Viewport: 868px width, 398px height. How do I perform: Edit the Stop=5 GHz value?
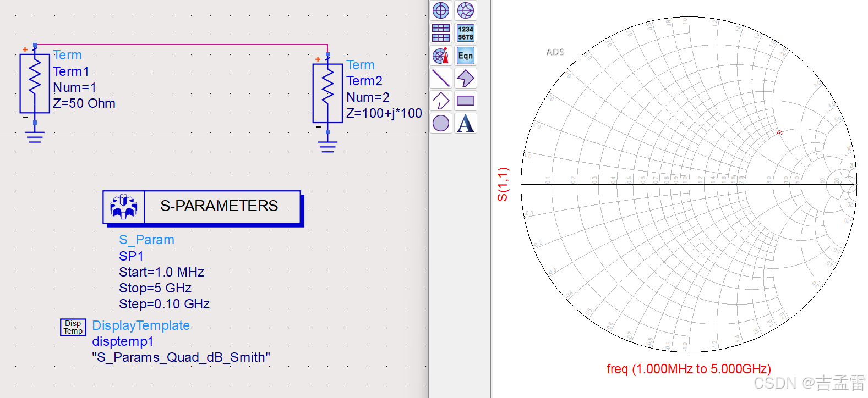click(155, 288)
